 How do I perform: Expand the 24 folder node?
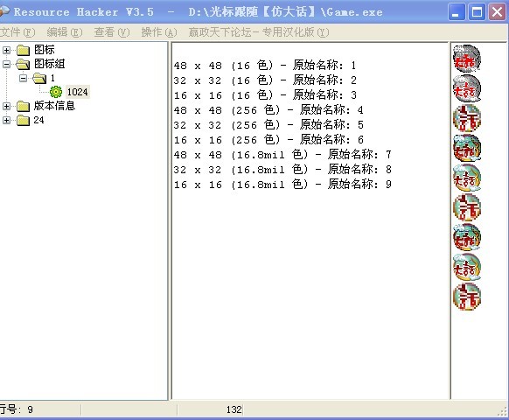click(x=6, y=121)
